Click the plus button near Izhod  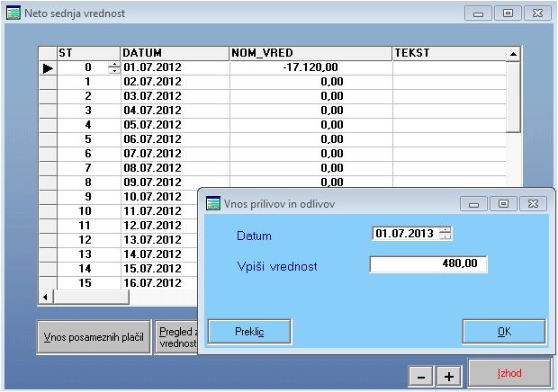[448, 376]
